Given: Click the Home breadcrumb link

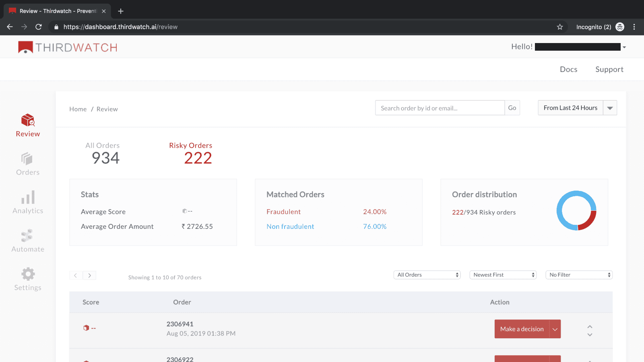Looking at the screenshot, I should pos(78,109).
